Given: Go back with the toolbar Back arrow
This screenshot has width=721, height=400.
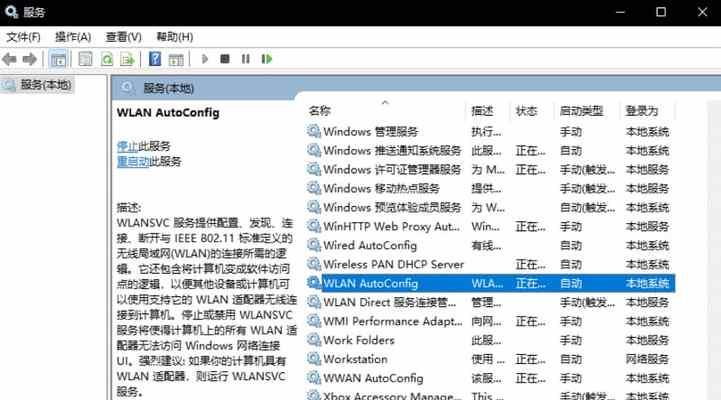Looking at the screenshot, I should pyautogui.click(x=10, y=59).
